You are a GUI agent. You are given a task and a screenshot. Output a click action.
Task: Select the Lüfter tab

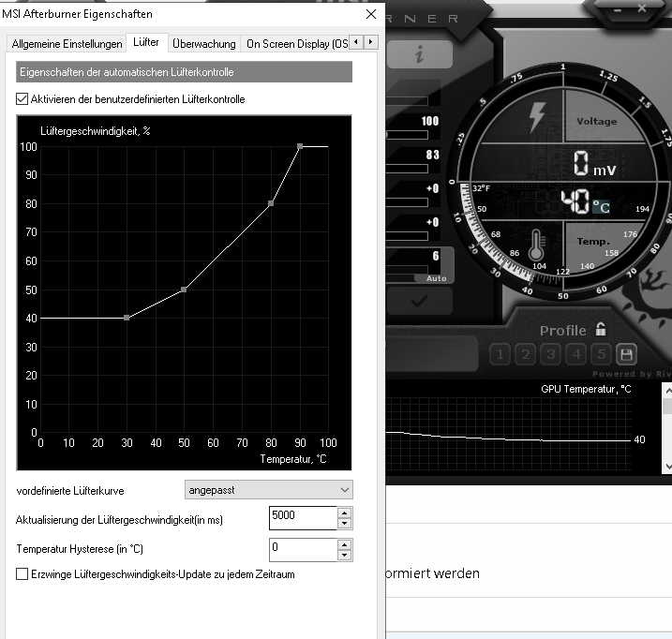pyautogui.click(x=146, y=42)
